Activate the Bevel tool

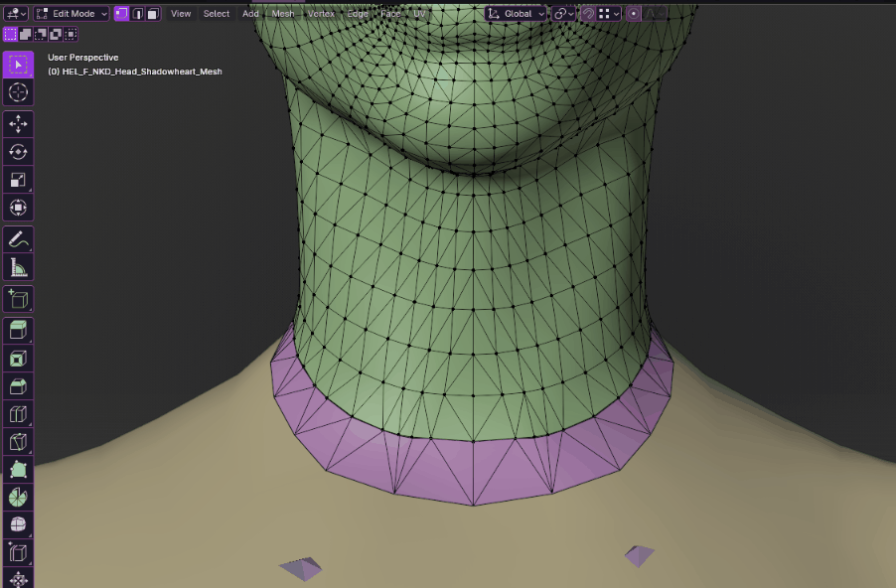18,386
